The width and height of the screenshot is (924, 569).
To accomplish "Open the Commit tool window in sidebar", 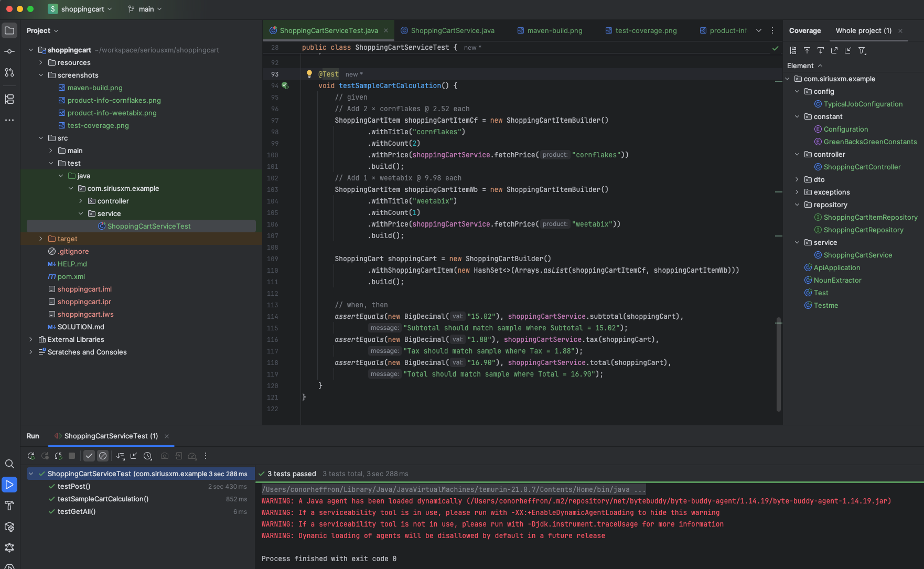I will coord(9,51).
